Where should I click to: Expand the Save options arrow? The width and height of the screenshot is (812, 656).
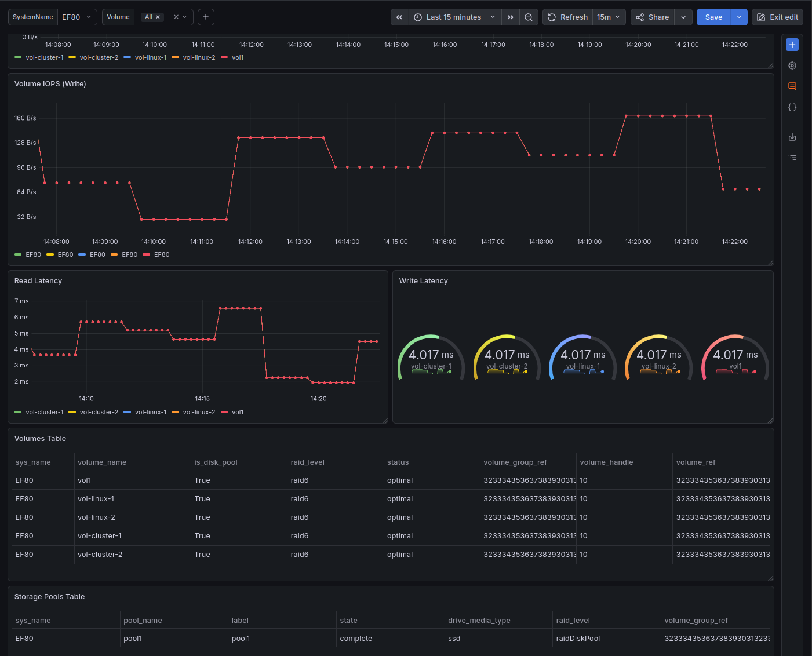pyautogui.click(x=739, y=17)
